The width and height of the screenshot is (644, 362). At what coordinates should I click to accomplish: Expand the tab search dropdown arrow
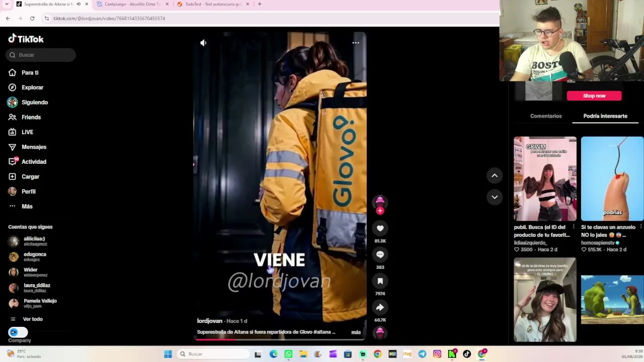pos(6,4)
